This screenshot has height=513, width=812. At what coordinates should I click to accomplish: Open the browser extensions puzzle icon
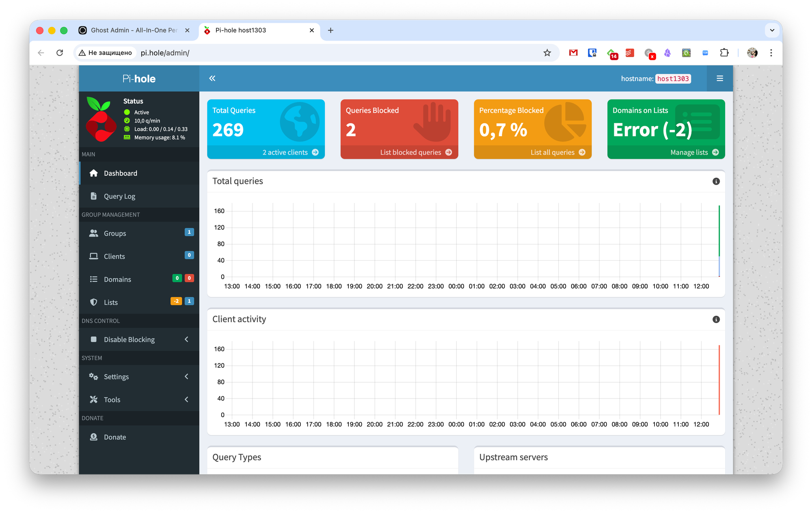(x=724, y=53)
